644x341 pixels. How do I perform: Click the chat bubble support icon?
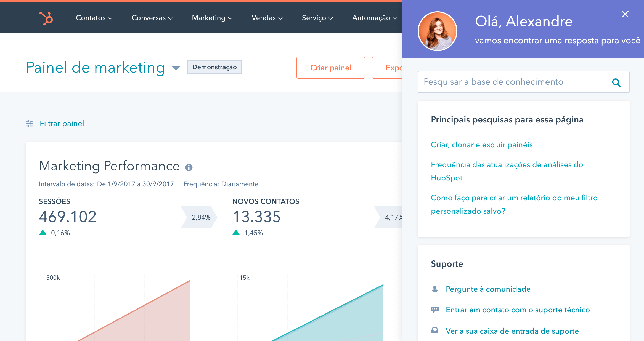pyautogui.click(x=435, y=310)
